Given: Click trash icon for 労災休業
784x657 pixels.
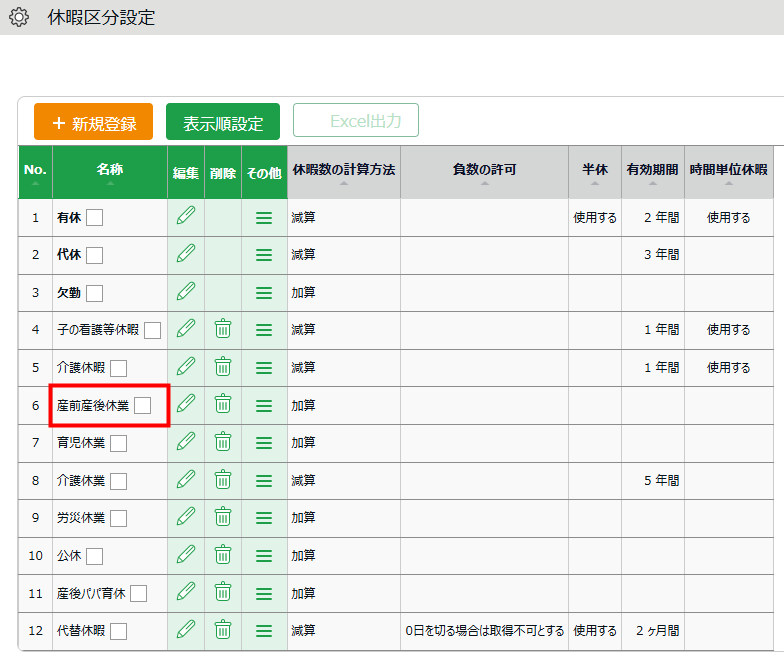Looking at the screenshot, I should coord(222,517).
